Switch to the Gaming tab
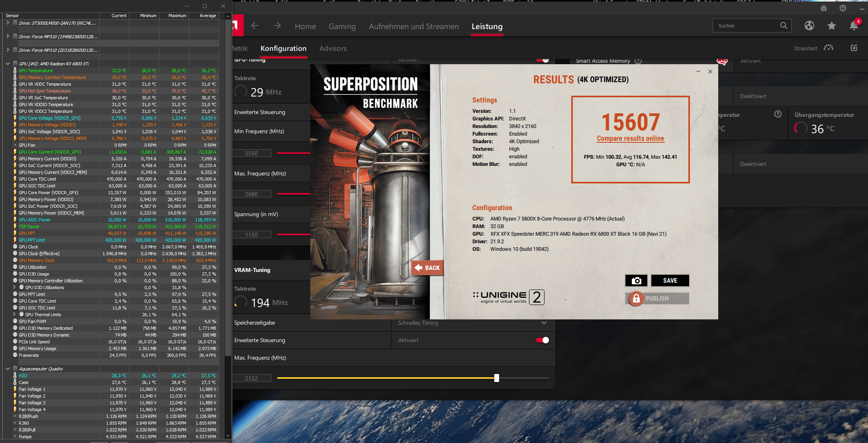The width and height of the screenshot is (868, 443). [x=342, y=26]
